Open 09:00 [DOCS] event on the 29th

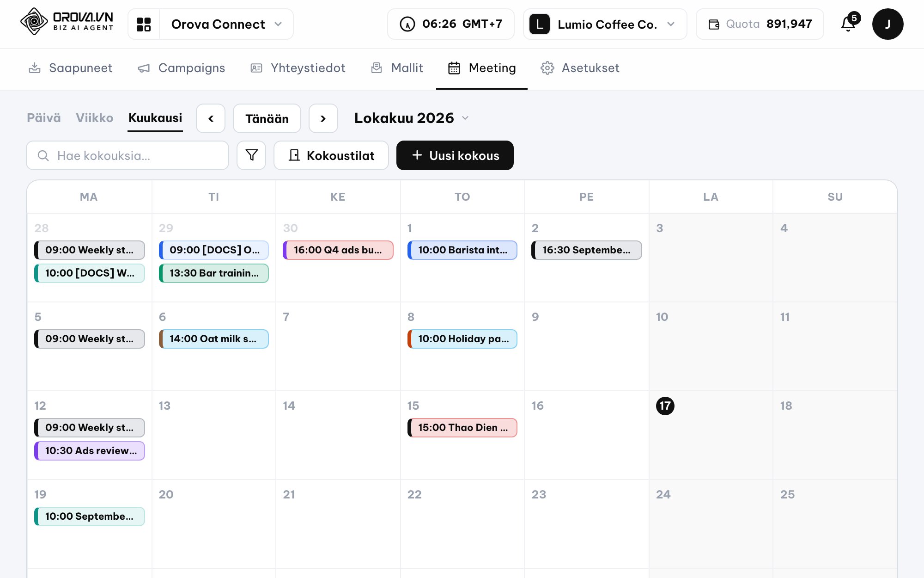(x=214, y=250)
